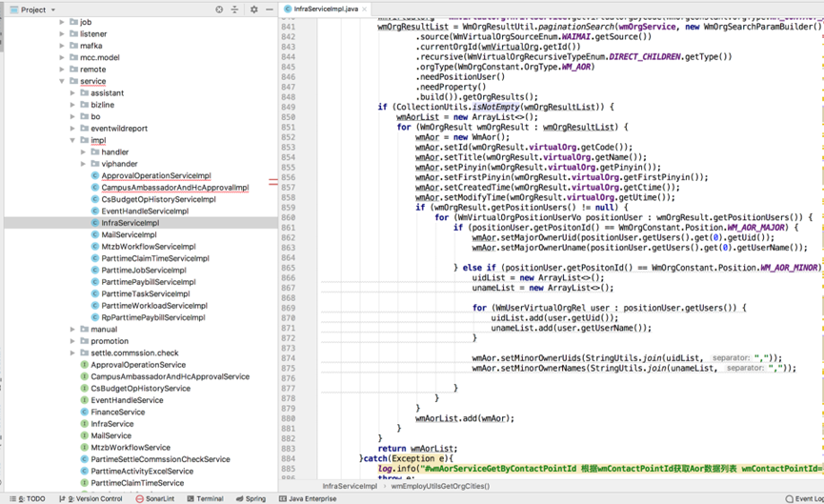Hide the Project panel with minimize icon

[270, 10]
